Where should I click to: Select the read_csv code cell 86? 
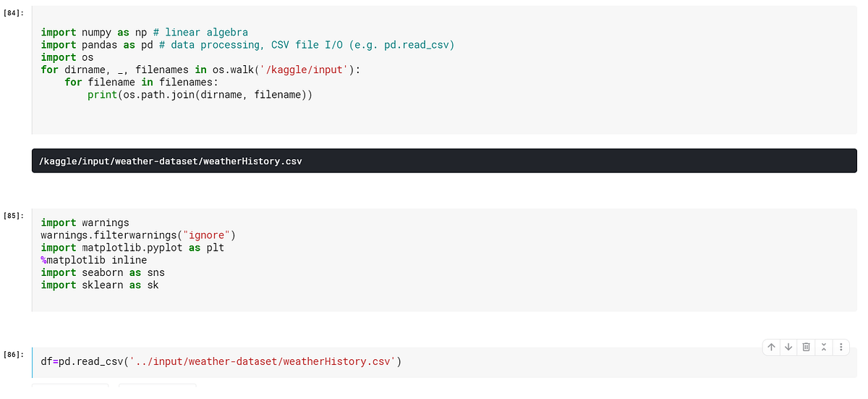coord(444,361)
